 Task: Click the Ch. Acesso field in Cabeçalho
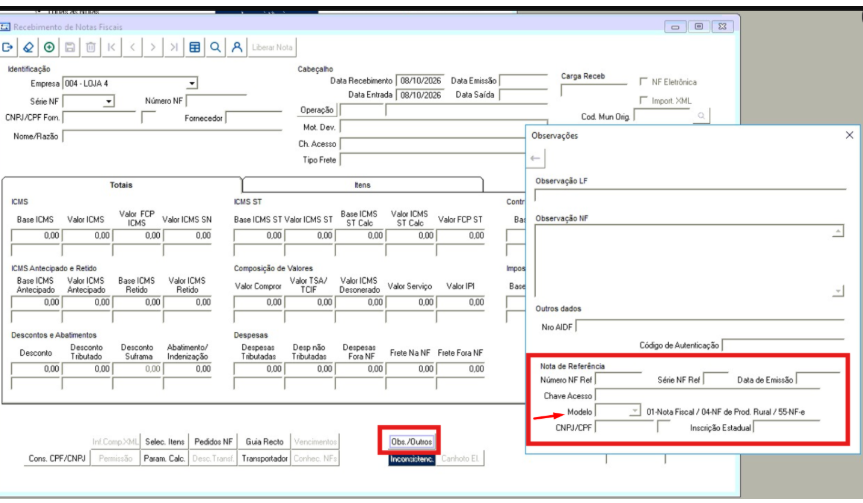click(x=433, y=144)
